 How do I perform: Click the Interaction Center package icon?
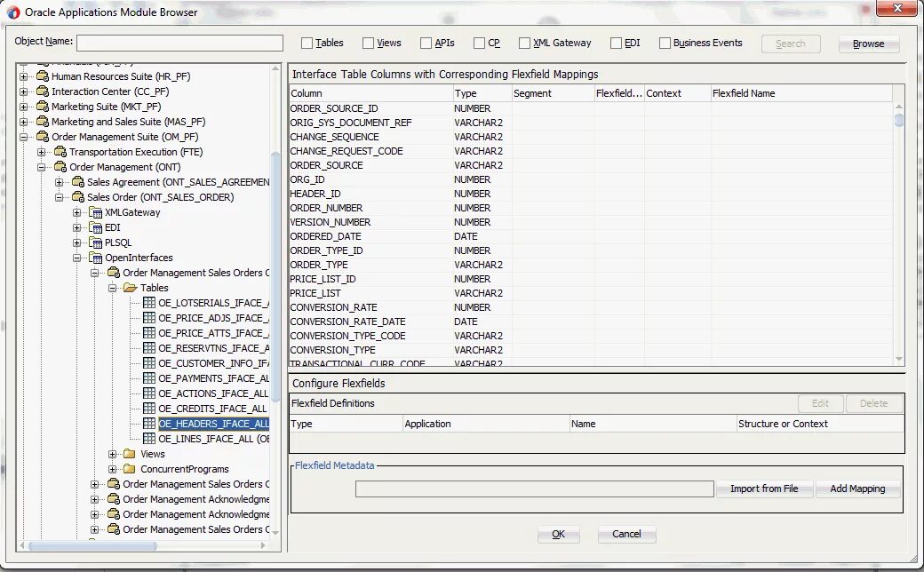tap(43, 91)
